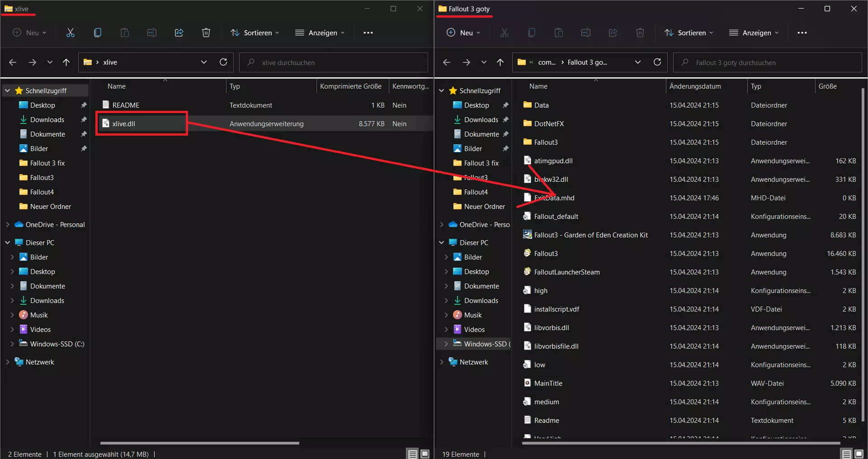Open the three-dots more menu in xlive window

pos(368,33)
